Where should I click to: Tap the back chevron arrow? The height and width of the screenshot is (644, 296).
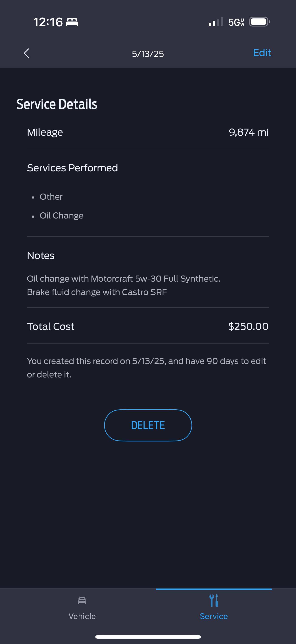click(x=26, y=53)
